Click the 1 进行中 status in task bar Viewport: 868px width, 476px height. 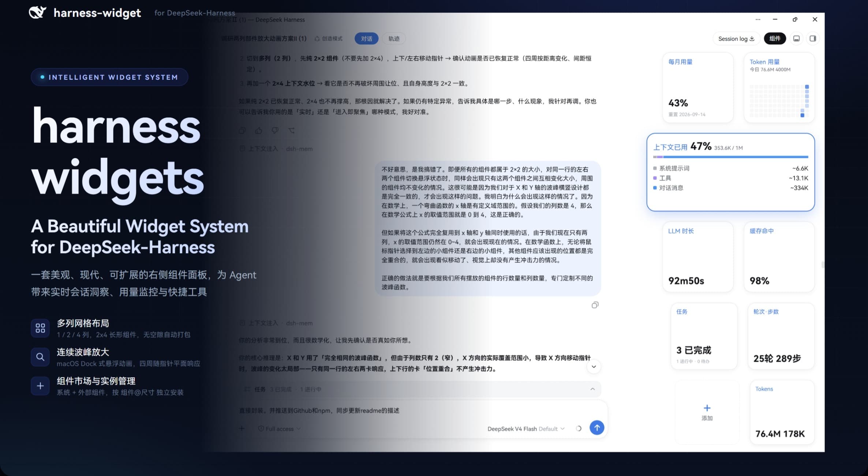point(311,389)
